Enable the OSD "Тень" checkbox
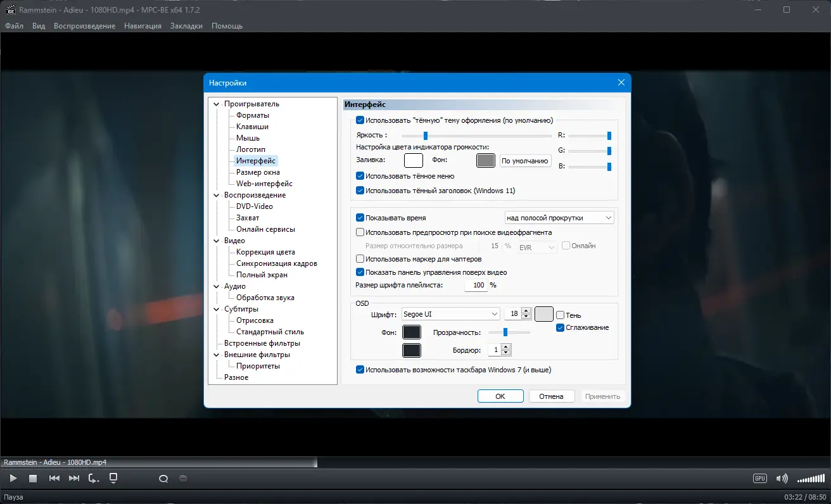The height and width of the screenshot is (504, 831). pyautogui.click(x=560, y=315)
